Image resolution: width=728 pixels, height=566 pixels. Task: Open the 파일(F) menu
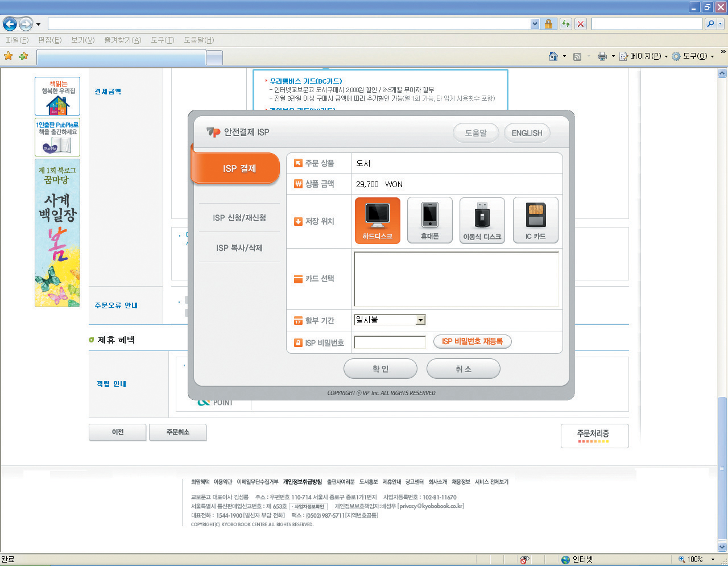coord(16,40)
